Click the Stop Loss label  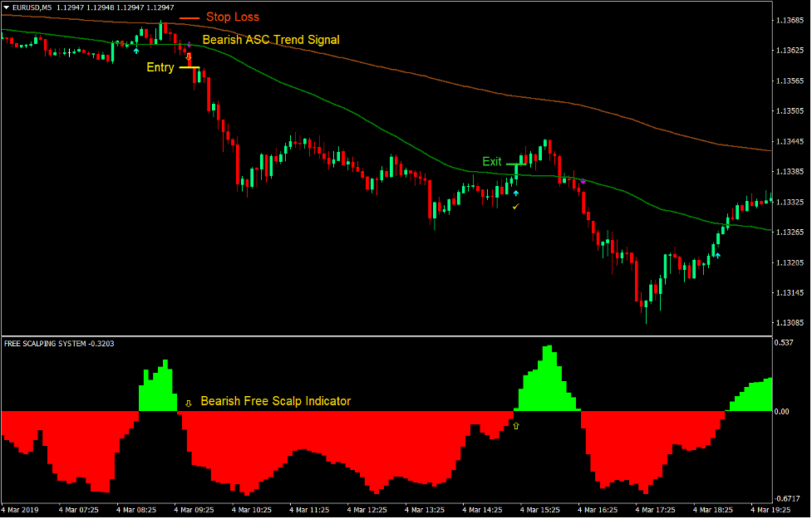click(233, 17)
